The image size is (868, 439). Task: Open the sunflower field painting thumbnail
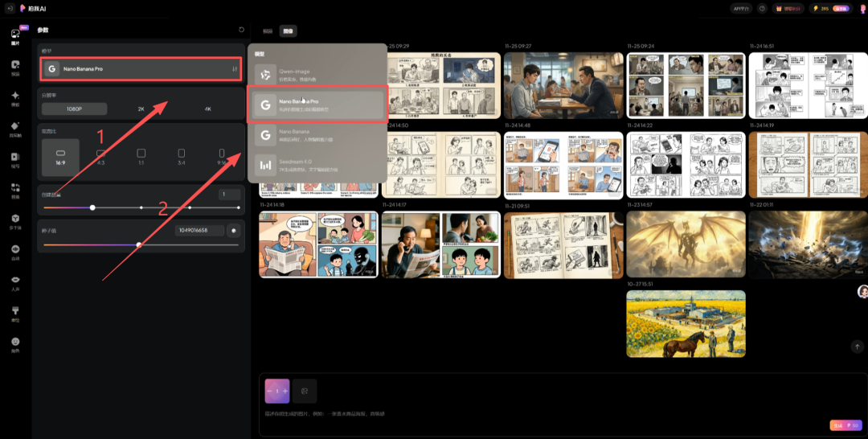(x=686, y=323)
